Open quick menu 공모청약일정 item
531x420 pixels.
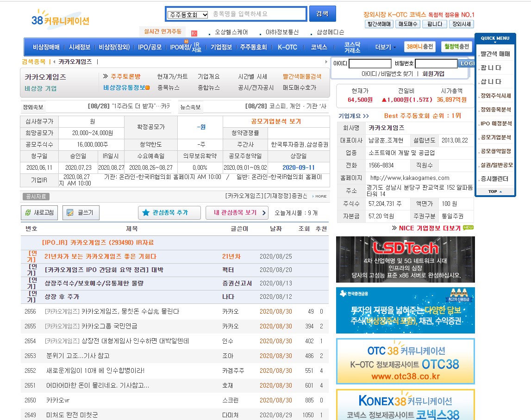tap(496, 151)
